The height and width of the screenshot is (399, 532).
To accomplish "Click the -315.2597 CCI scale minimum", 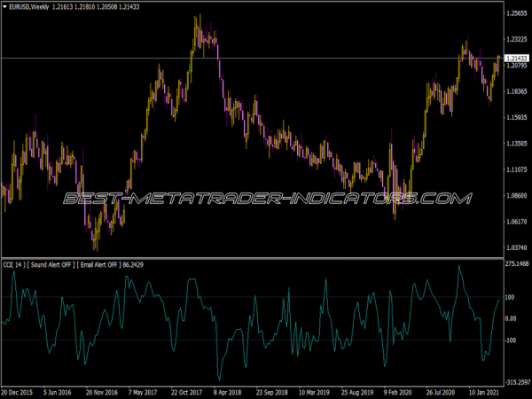I will 515,383.
